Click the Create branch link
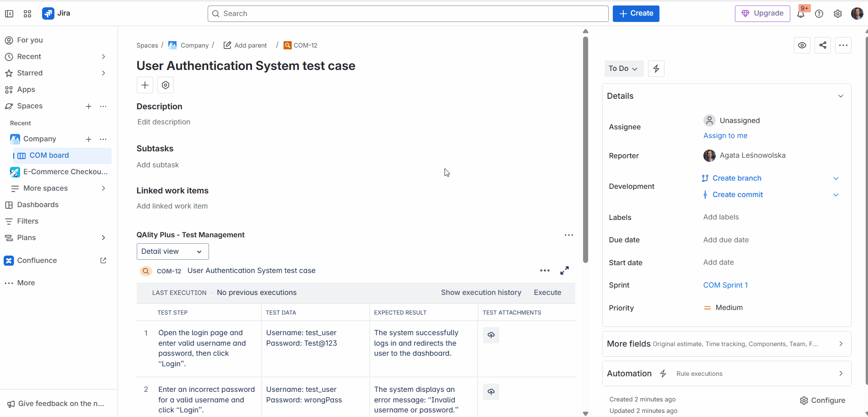The height and width of the screenshot is (417, 868). tap(737, 178)
